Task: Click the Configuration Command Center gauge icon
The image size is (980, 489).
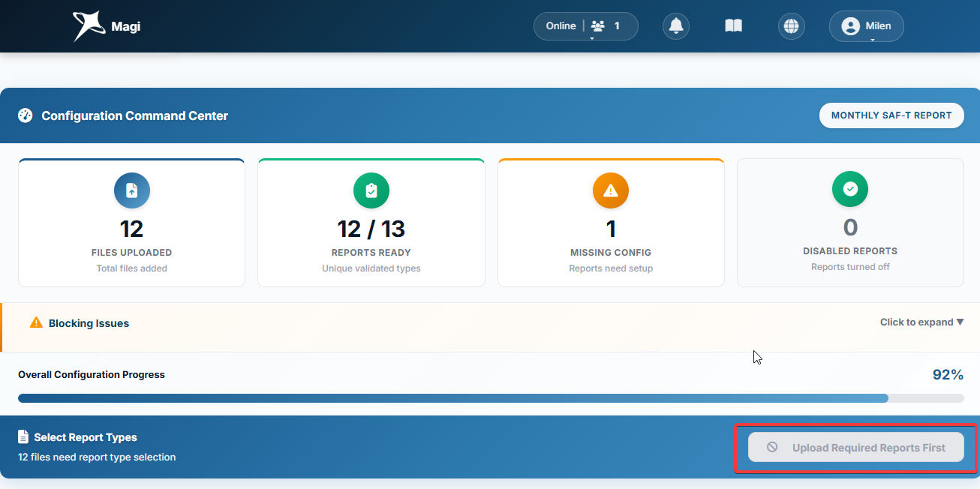Action: pyautogui.click(x=26, y=115)
